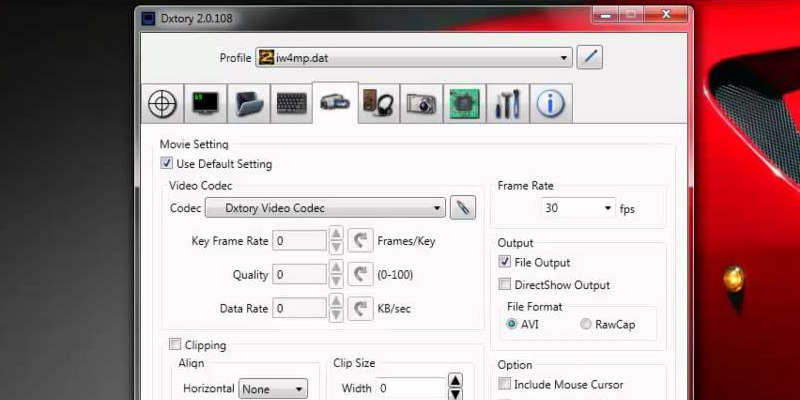Reset the Data Rate value
This screenshot has width=800, height=400.
coord(360,308)
